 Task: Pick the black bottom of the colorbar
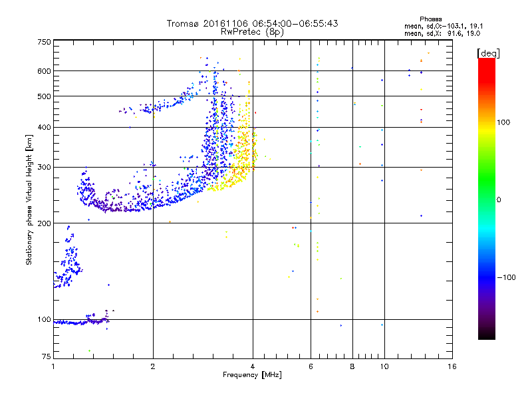487,334
